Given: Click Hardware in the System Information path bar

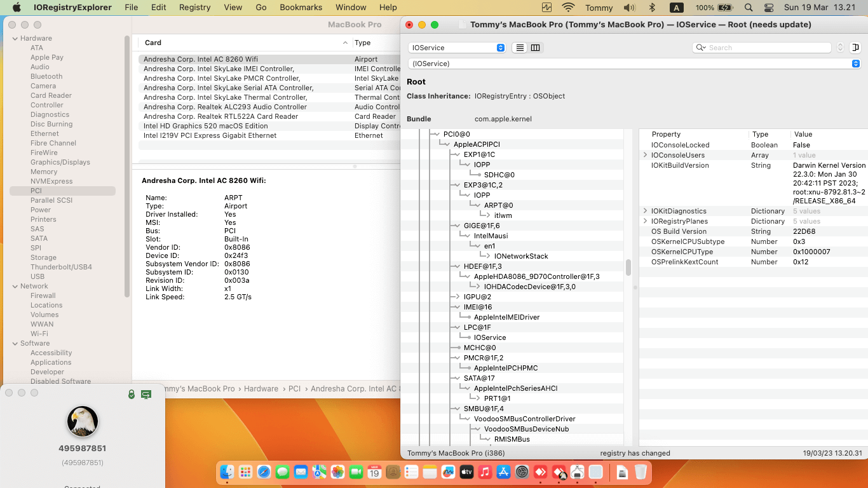Looking at the screenshot, I should pyautogui.click(x=261, y=388).
